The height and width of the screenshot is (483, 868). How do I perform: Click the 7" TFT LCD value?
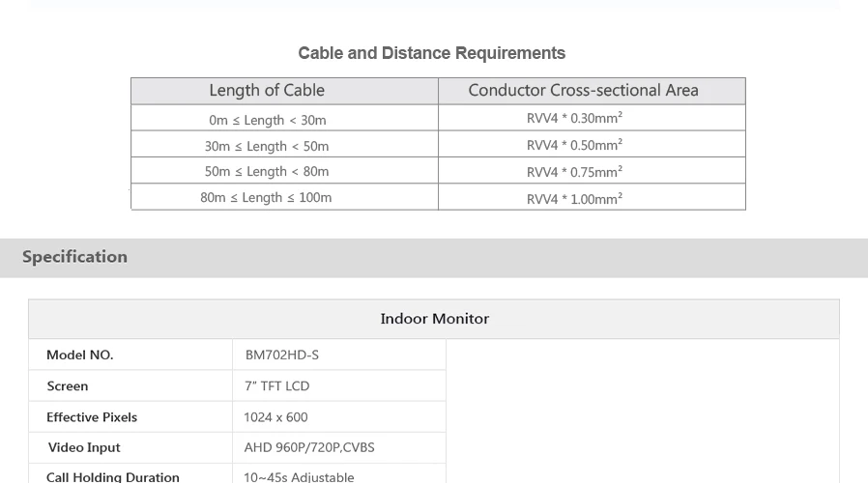click(x=276, y=386)
